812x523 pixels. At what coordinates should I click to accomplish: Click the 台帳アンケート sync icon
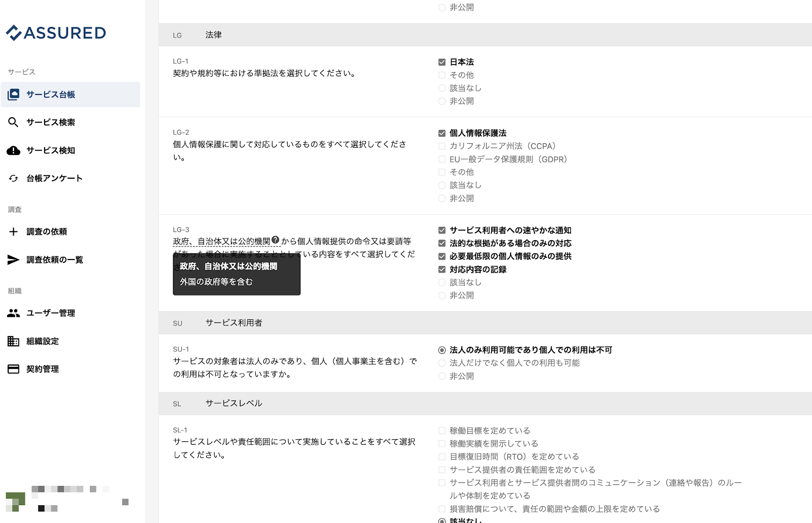click(x=14, y=178)
